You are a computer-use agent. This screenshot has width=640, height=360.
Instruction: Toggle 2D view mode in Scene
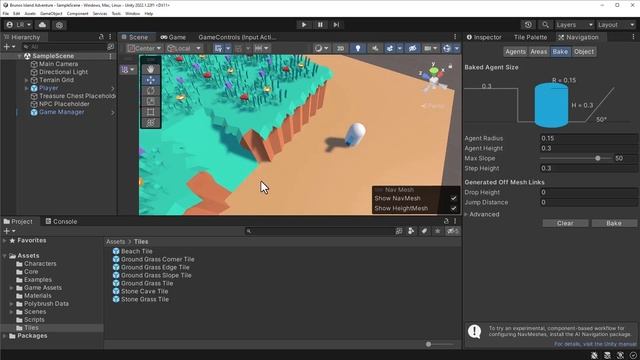click(x=340, y=48)
